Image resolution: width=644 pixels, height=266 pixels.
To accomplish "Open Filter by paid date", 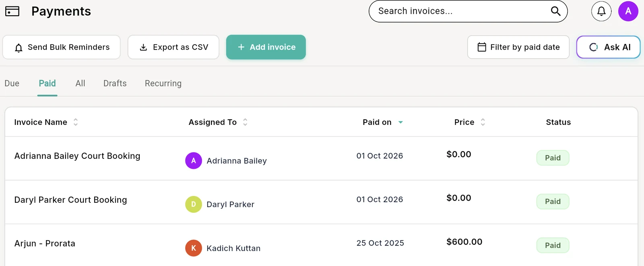I will 518,47.
